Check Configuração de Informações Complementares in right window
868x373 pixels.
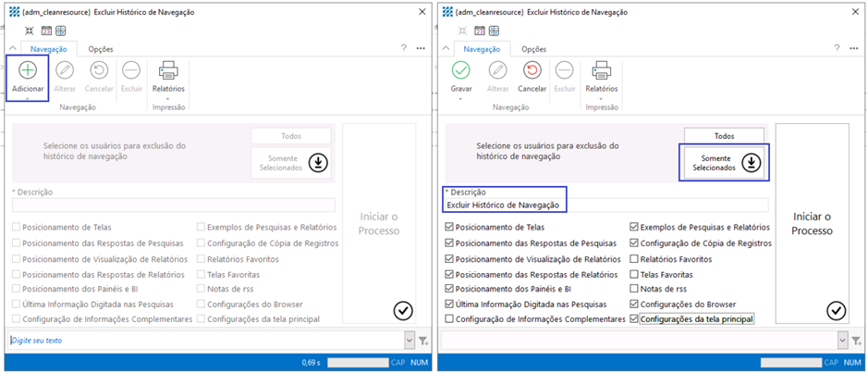tap(450, 319)
